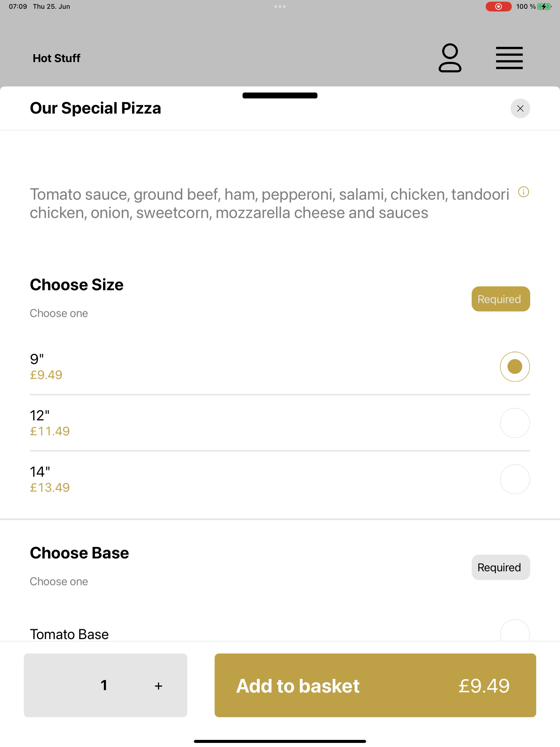Click the Add to basket button
The height and width of the screenshot is (747, 560).
(375, 685)
